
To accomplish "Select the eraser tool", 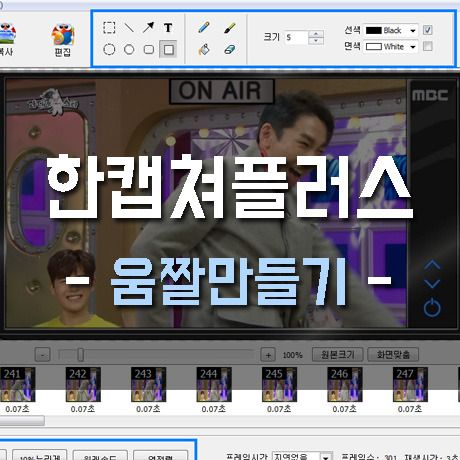I will pos(230,50).
